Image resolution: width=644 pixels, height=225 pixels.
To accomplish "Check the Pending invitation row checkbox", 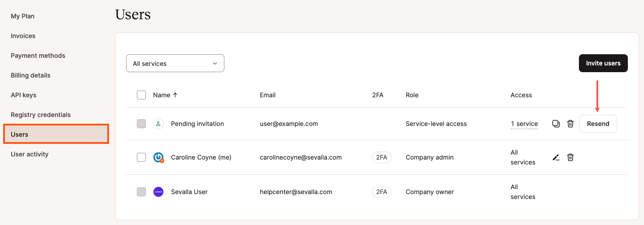I will [141, 124].
